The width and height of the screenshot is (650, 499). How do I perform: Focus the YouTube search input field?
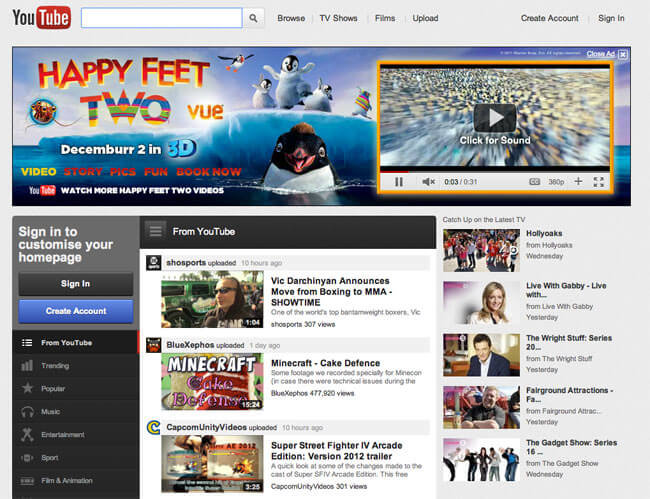pos(161,18)
